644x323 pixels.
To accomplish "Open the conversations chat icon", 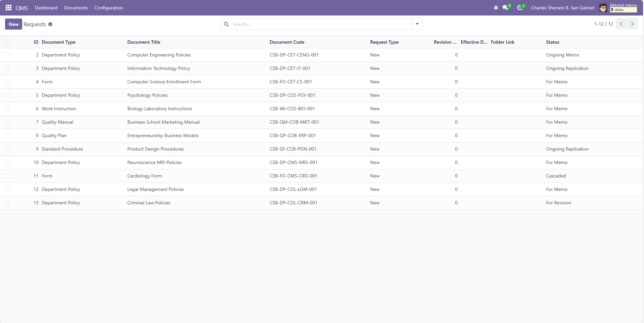I will click(x=505, y=8).
